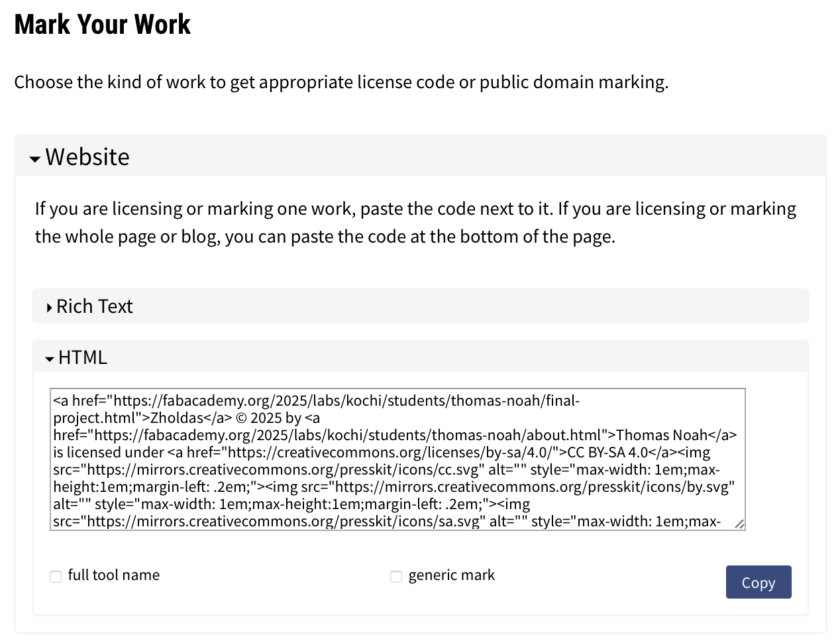Collapse the HTML section heading

(82, 357)
